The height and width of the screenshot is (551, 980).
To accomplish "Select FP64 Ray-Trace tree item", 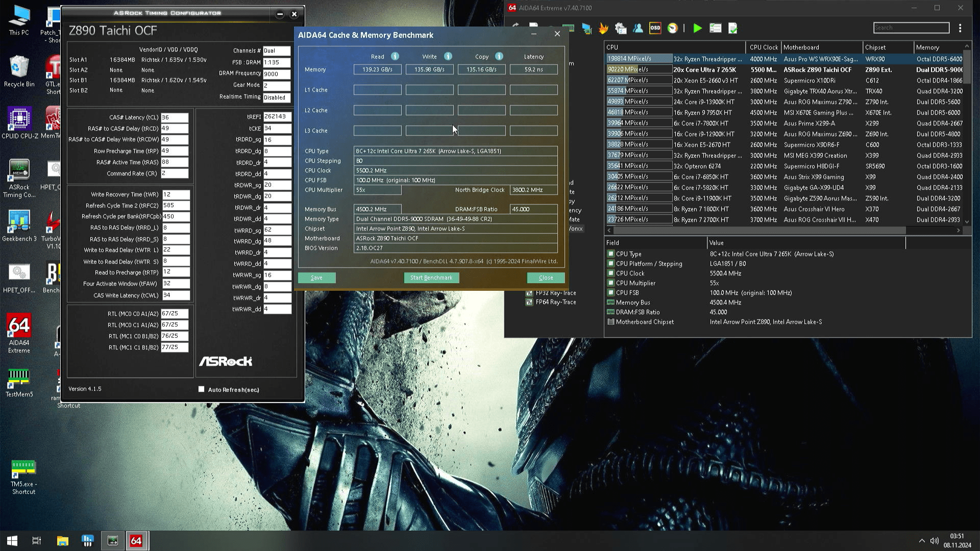I will point(555,302).
